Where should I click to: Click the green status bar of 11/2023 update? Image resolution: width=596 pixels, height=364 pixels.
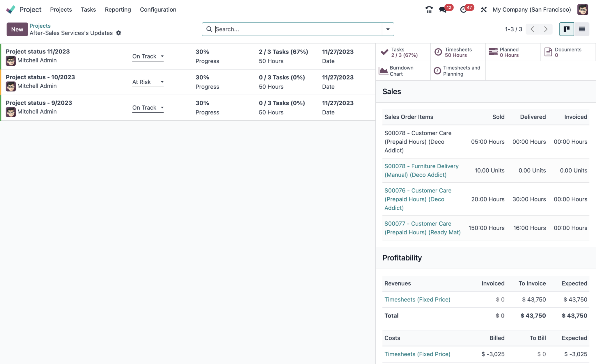coord(1,56)
